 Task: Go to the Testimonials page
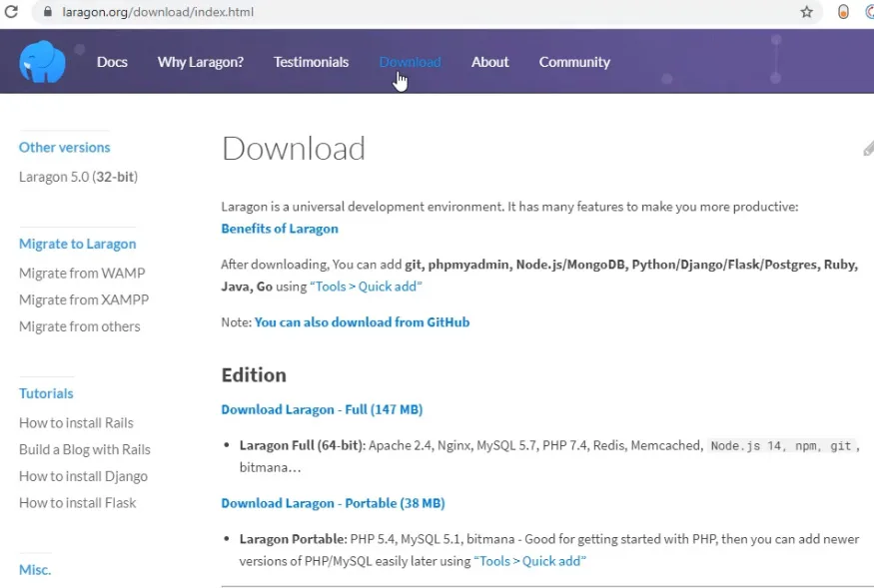coord(311,62)
